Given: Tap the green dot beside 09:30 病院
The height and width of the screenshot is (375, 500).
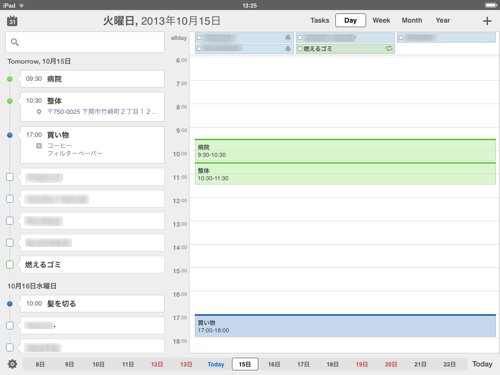Looking at the screenshot, I should [x=10, y=79].
